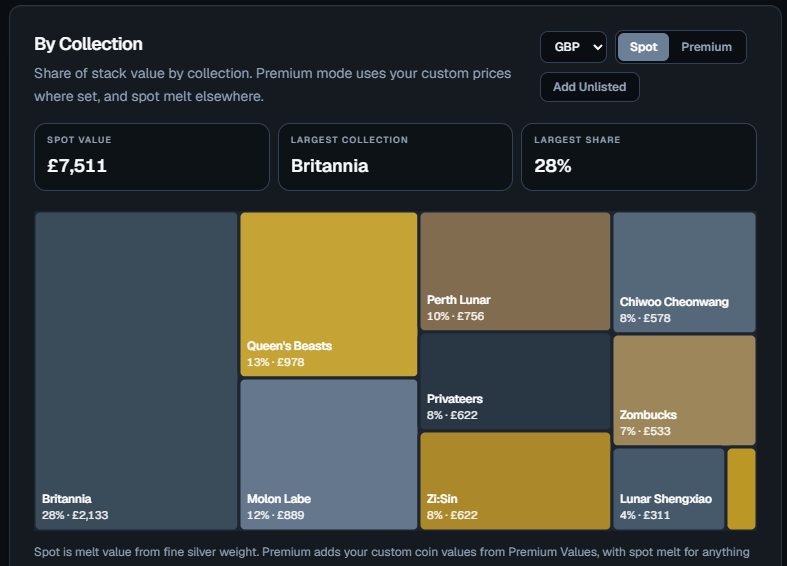Switch to Premium valuation mode

pyautogui.click(x=706, y=47)
